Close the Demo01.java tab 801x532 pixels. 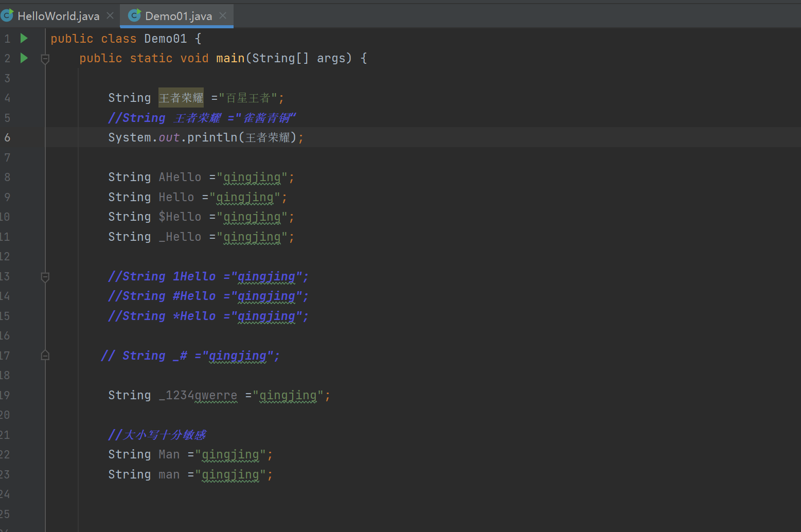pyautogui.click(x=223, y=16)
